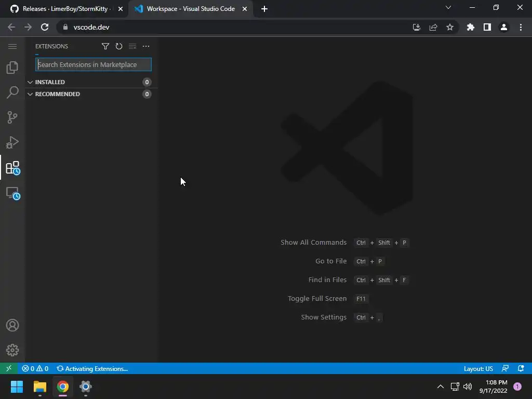The image size is (532, 399).
Task: Open notification center badge
Action: point(517,387)
